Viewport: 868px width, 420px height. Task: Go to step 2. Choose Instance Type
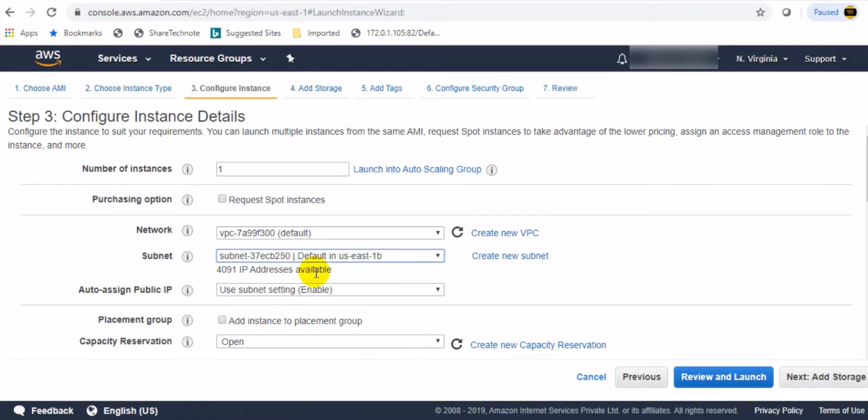pos(129,88)
